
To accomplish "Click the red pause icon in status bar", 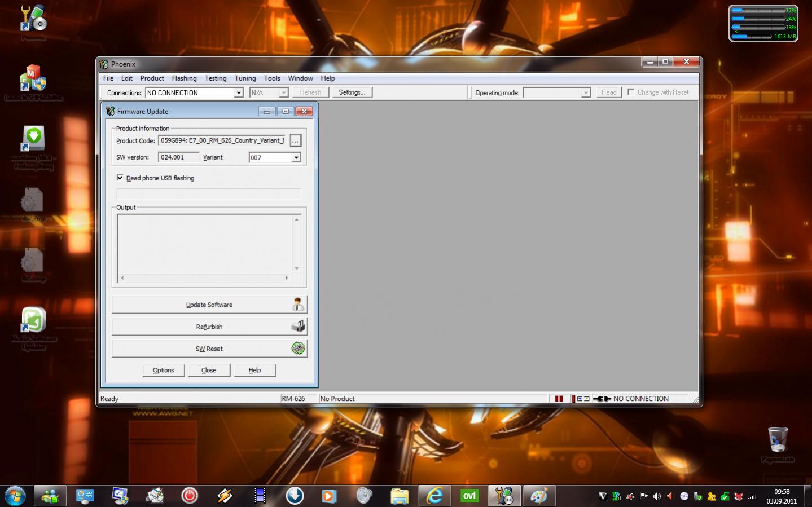I will pos(559,398).
